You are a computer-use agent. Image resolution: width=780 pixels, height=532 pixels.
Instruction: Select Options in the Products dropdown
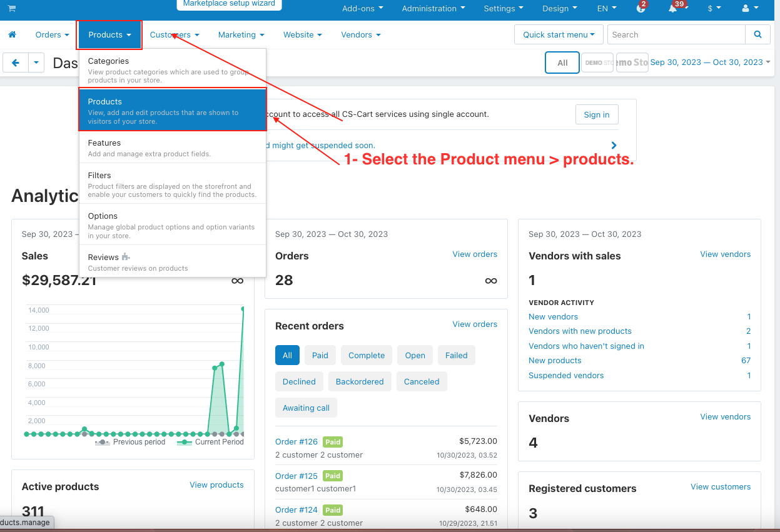pyautogui.click(x=173, y=224)
